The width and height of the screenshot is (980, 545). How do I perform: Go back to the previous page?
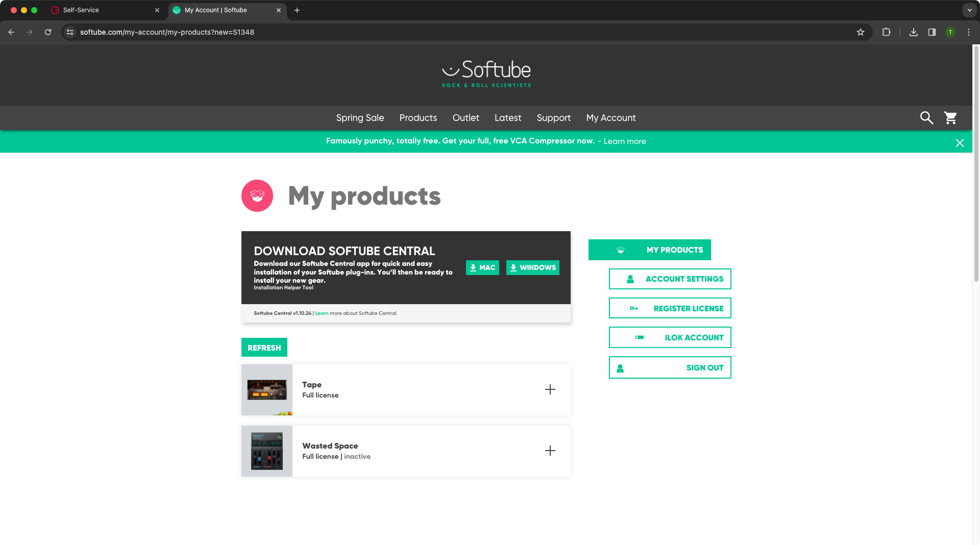[11, 32]
